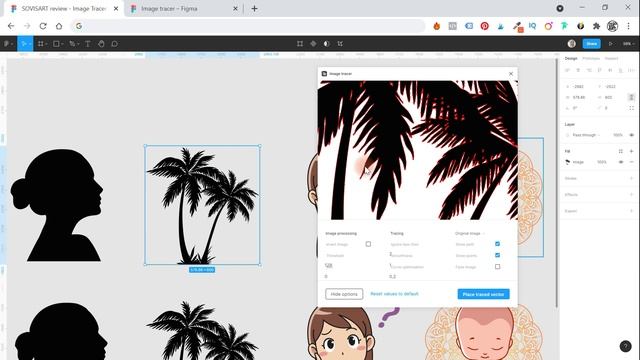Open the Pass through blend mode dropdown

pyautogui.click(x=586, y=135)
